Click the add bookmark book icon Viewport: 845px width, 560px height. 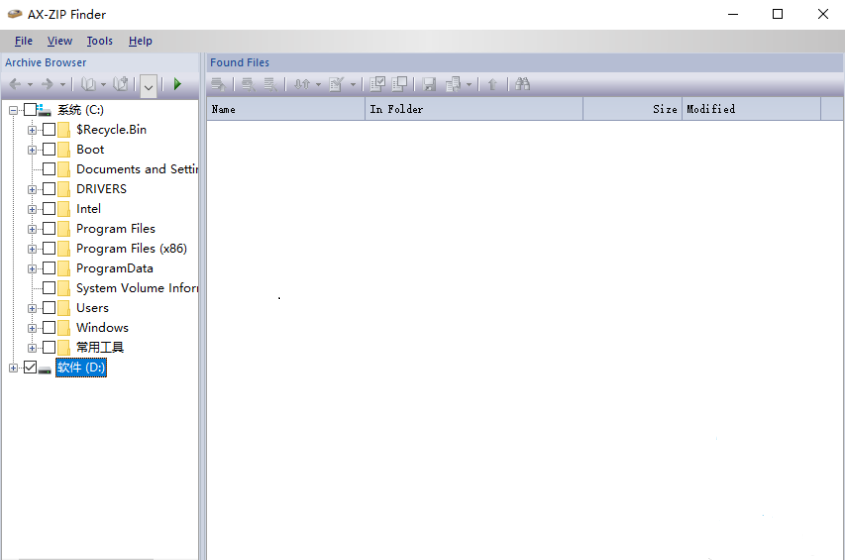(x=120, y=85)
